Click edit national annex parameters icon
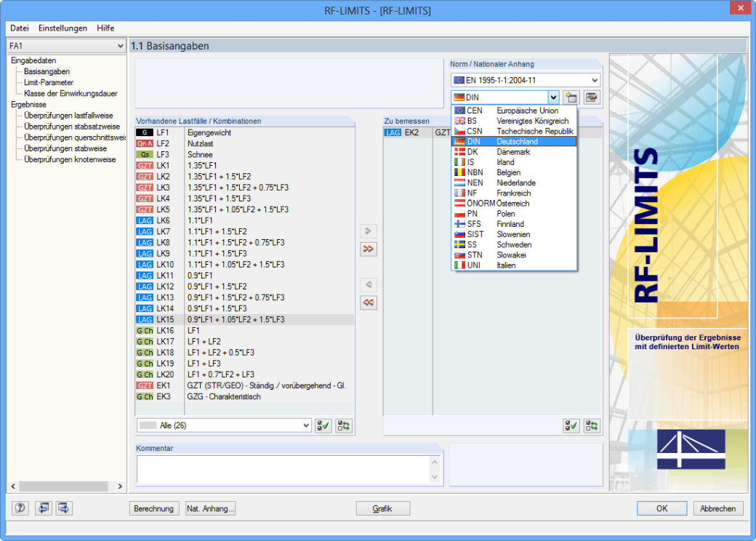The height and width of the screenshot is (541, 756). coord(592,97)
